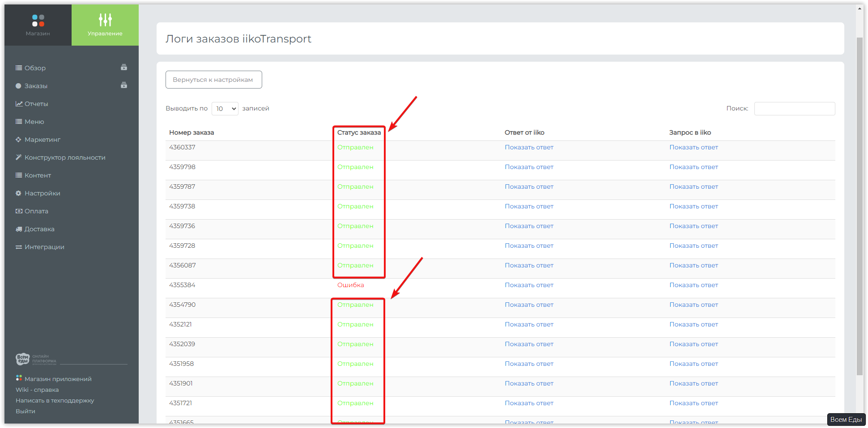Click the printer icon beside Заказы
868x428 pixels.
pos(124,85)
